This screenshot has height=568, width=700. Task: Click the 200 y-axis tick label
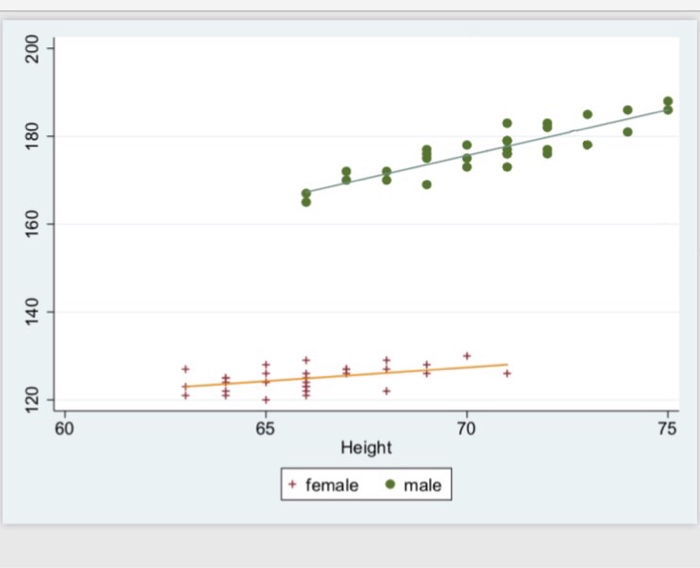tap(32, 48)
